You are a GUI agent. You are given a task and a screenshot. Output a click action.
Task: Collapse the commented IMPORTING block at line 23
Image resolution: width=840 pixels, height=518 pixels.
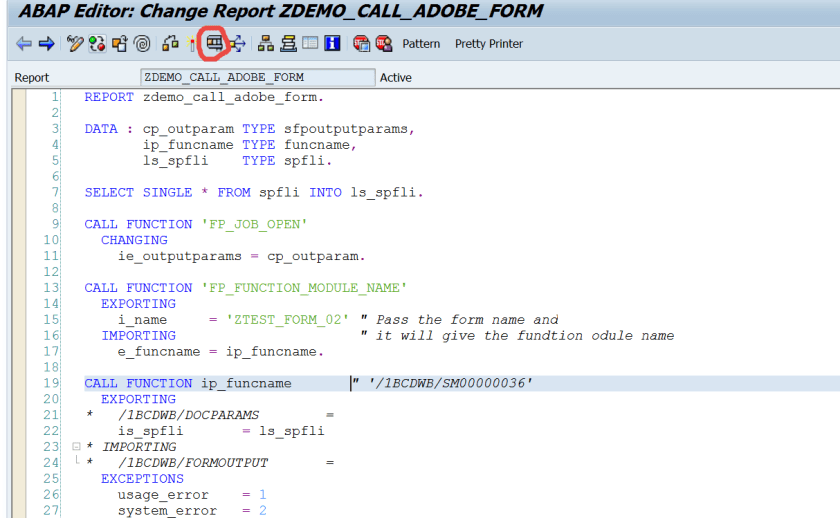click(76, 447)
